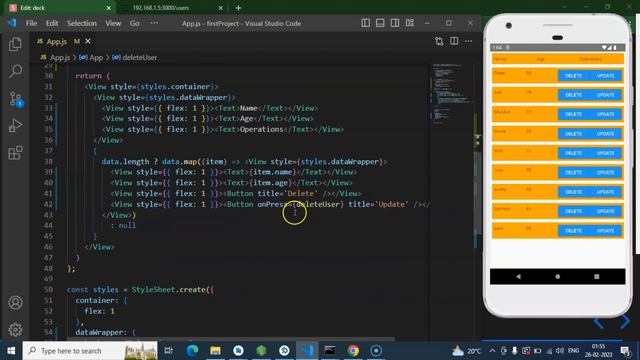Close the App.js editor tab
Viewport: 640px width, 360px height.
coord(88,41)
